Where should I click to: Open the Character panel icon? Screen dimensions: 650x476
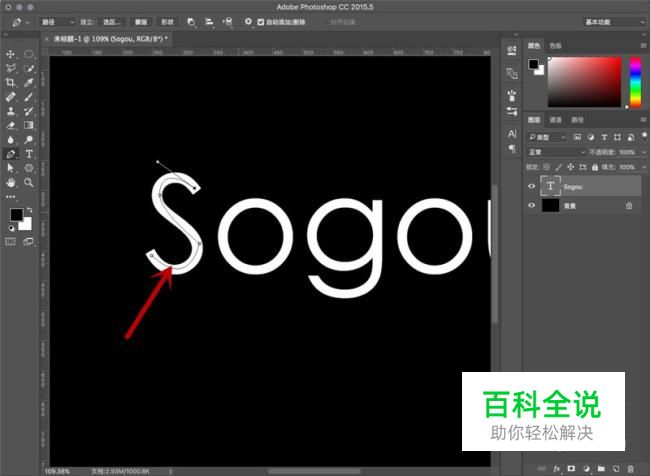coord(512,134)
